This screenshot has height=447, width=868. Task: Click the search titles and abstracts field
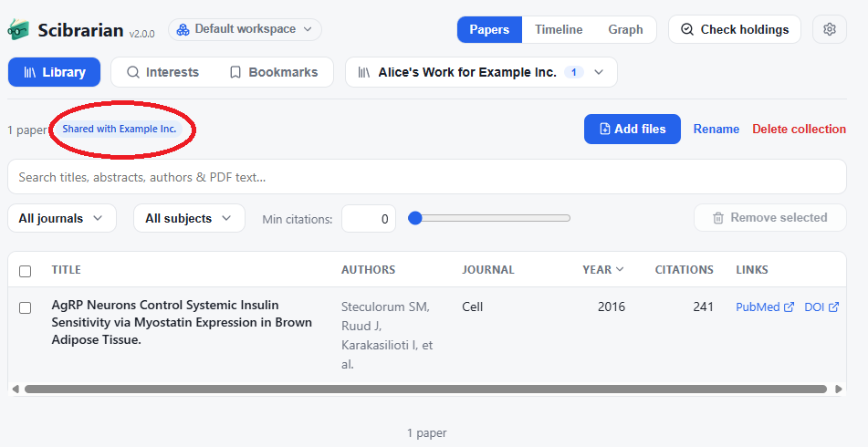click(427, 177)
